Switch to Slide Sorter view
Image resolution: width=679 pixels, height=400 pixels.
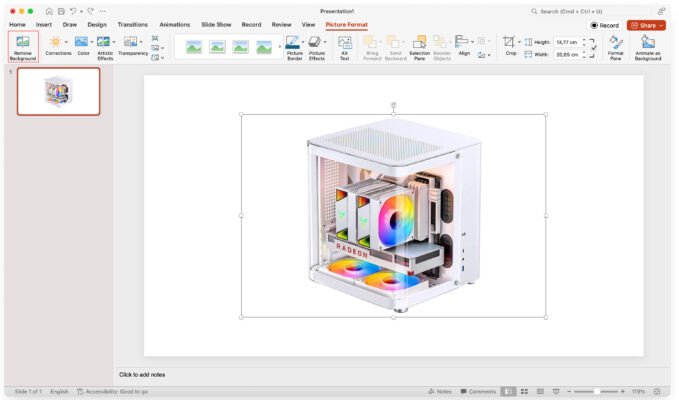(x=524, y=392)
